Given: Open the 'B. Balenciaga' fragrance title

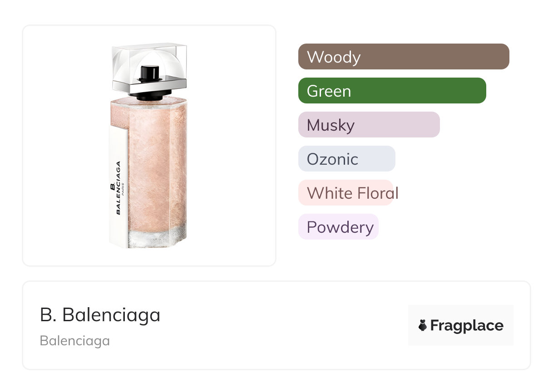Looking at the screenshot, I should click(100, 315).
